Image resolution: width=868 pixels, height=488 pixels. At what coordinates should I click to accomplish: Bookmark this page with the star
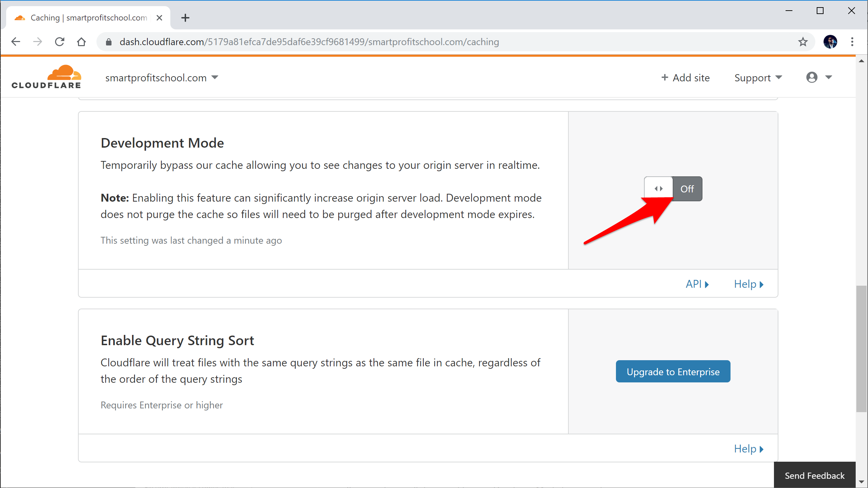click(803, 42)
